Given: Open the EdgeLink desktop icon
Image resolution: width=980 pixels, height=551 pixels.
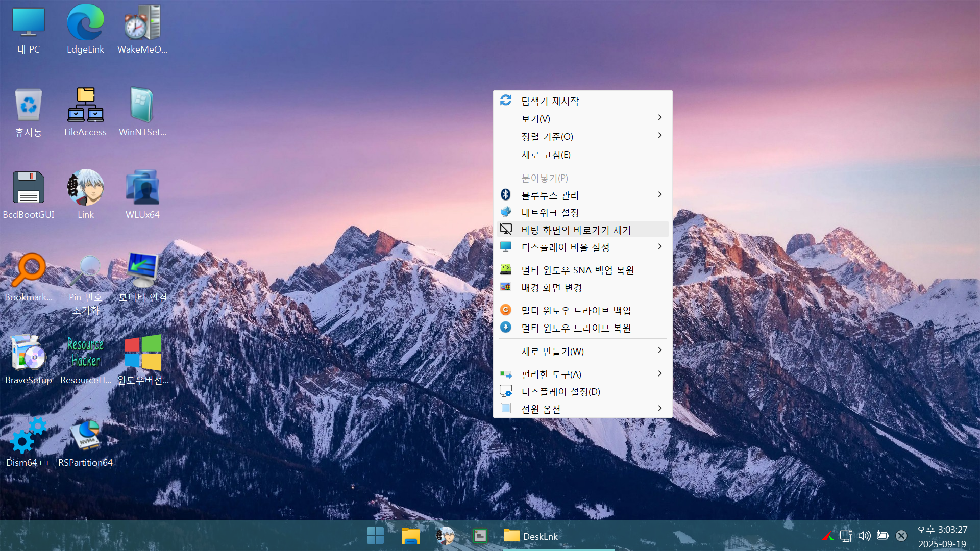Looking at the screenshot, I should [x=85, y=23].
